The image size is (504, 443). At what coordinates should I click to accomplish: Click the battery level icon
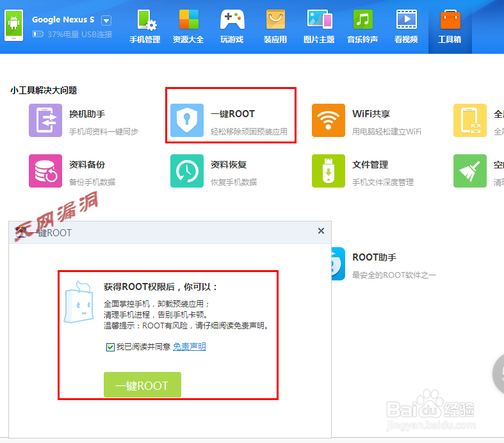38,34
